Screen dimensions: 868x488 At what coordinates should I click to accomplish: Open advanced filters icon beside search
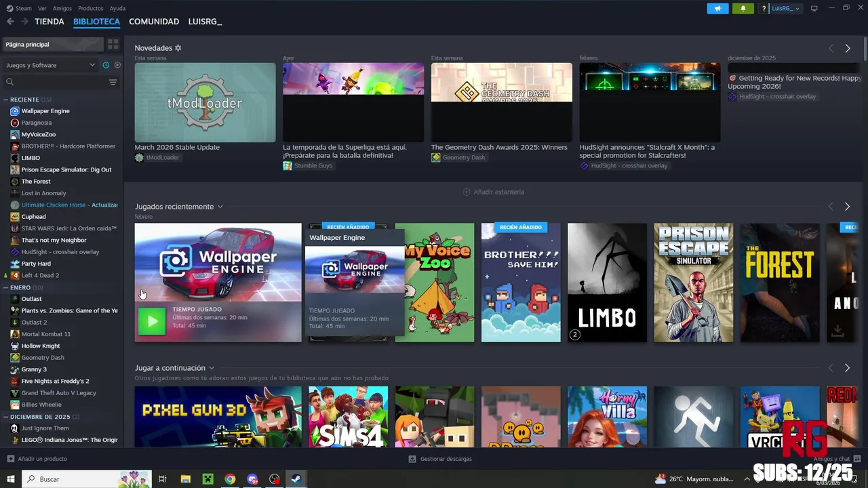113,82
